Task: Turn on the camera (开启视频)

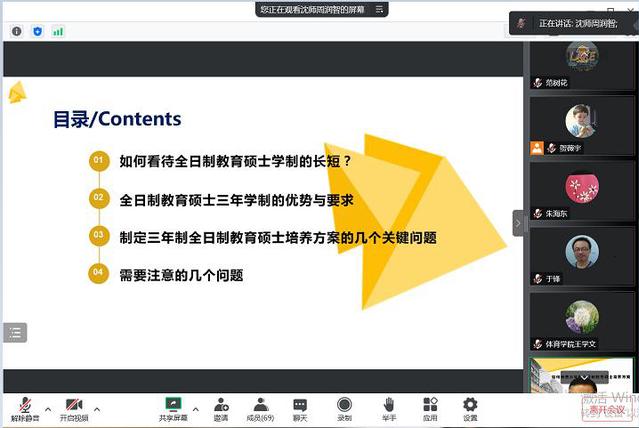Action: (x=73, y=408)
